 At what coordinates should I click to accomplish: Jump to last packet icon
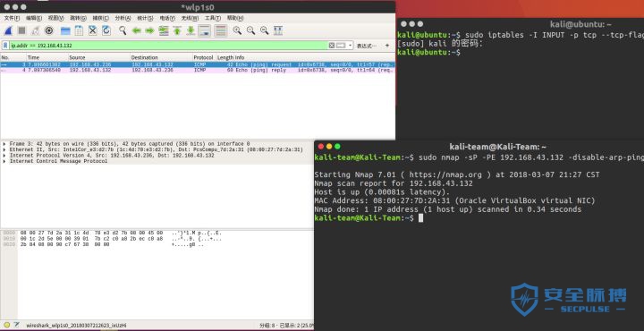[191, 30]
